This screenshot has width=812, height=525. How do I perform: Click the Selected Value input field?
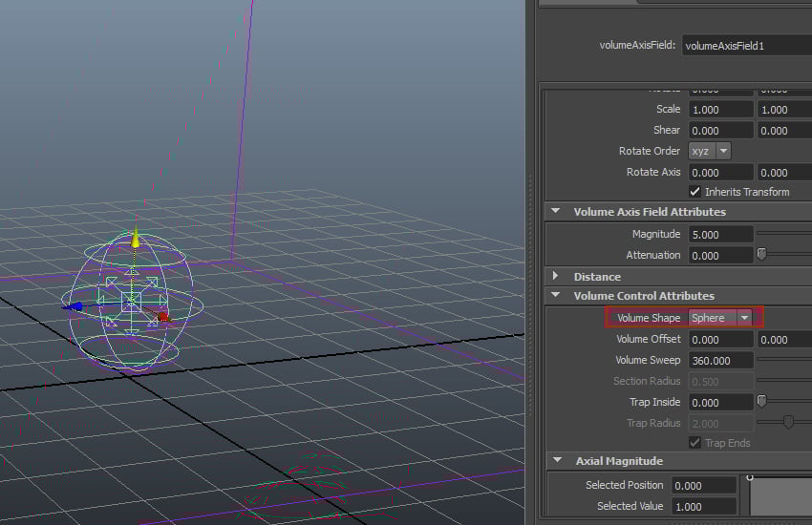(703, 506)
